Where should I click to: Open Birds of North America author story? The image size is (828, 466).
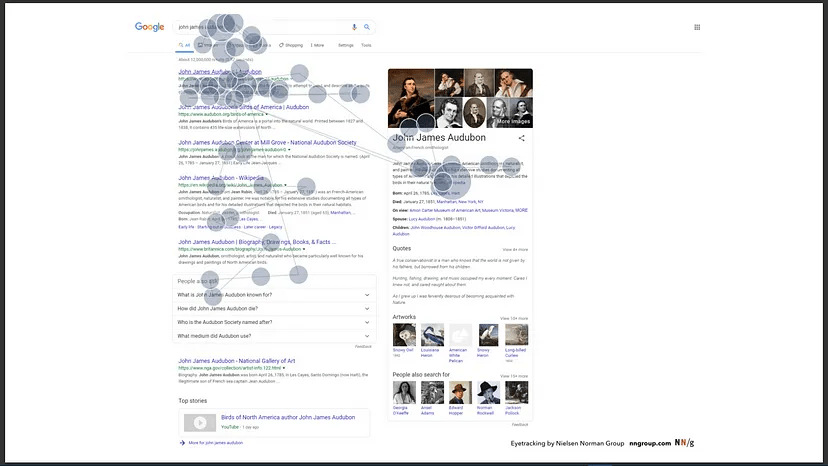click(288, 417)
